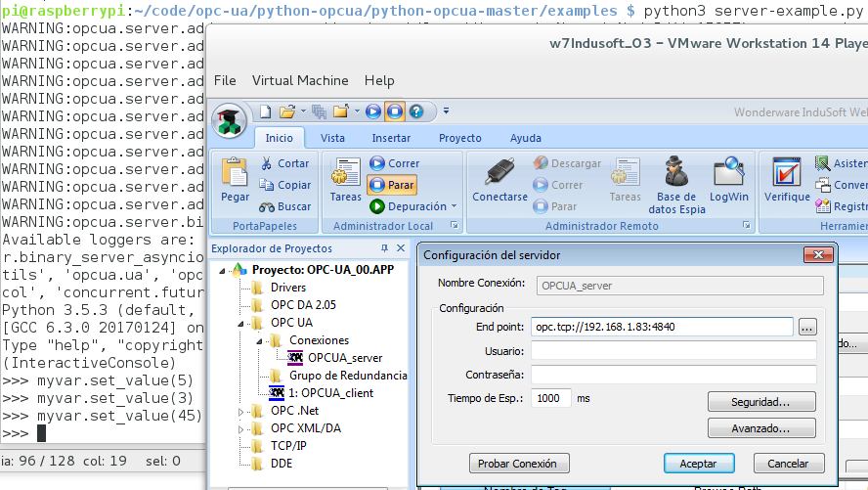This screenshot has width=868, height=490.
Task: Browse endpoints with ellipsis button
Action: pos(807,328)
